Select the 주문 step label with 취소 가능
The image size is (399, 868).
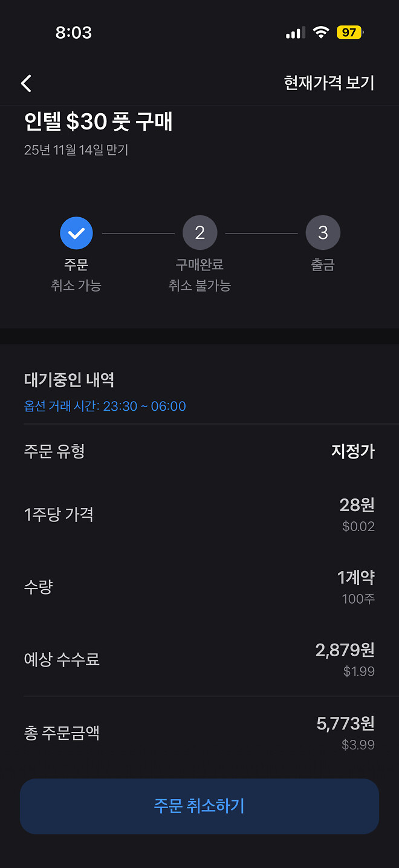pyautogui.click(x=76, y=275)
